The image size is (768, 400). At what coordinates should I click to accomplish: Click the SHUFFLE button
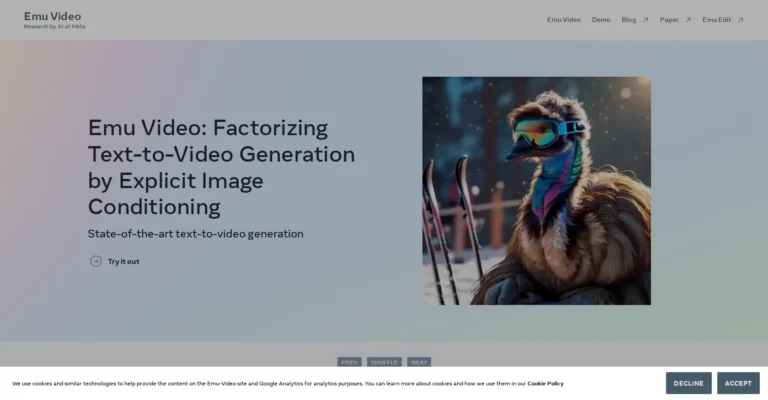click(x=384, y=362)
